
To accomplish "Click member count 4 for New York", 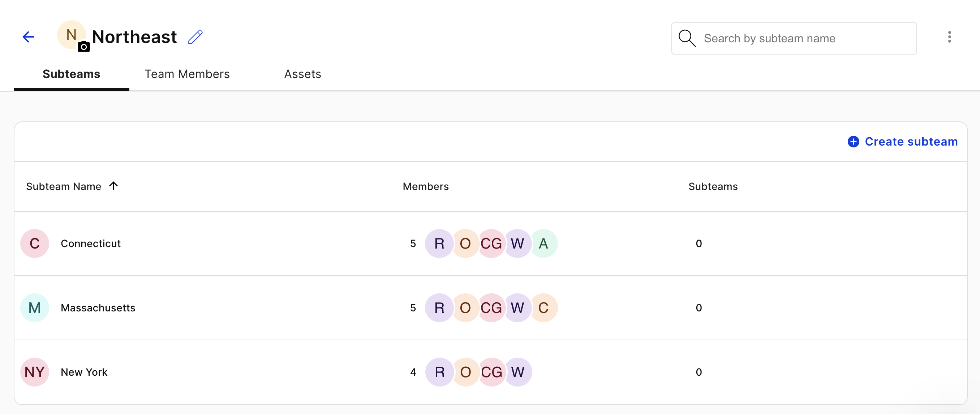I will tap(413, 372).
